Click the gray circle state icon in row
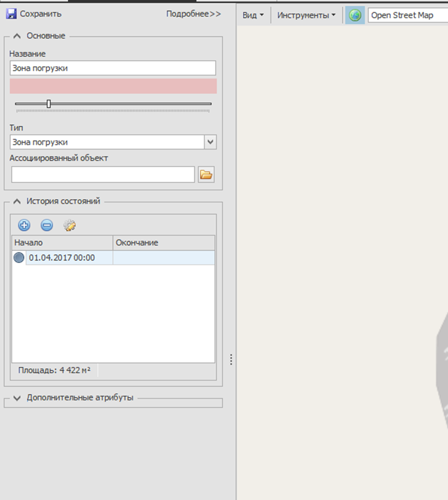Screen dimensions: 448x500 point(19,258)
